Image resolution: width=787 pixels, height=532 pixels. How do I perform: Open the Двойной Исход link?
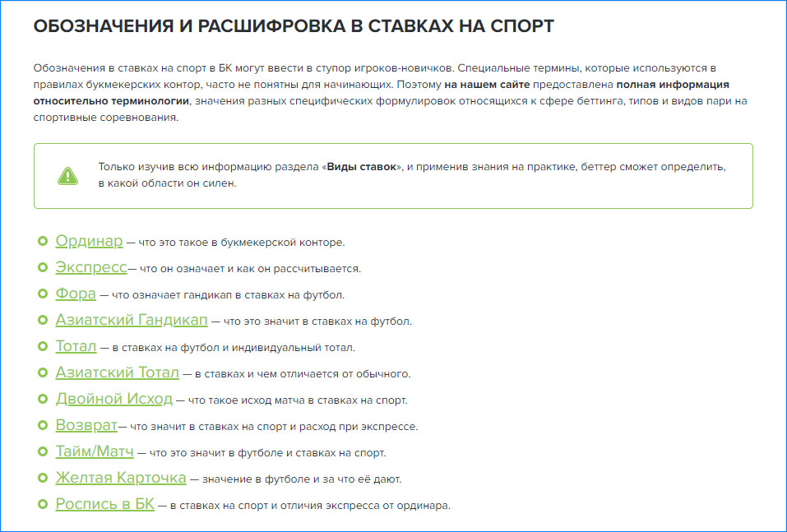(x=114, y=399)
